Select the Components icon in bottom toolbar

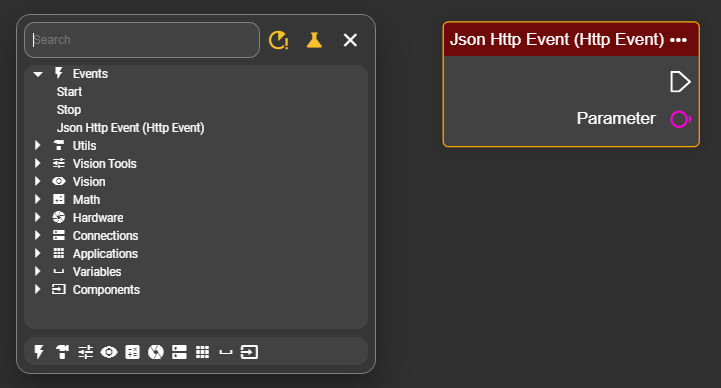[249, 352]
